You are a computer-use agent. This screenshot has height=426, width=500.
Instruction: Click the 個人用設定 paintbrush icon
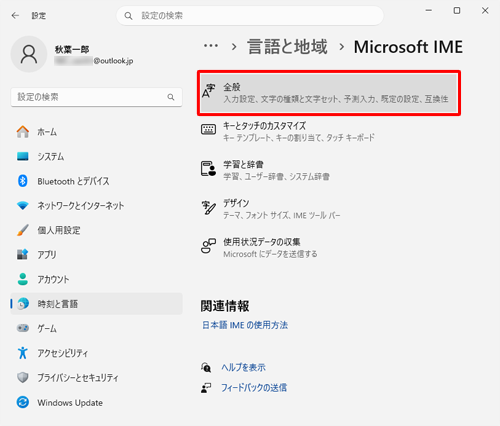click(23, 230)
